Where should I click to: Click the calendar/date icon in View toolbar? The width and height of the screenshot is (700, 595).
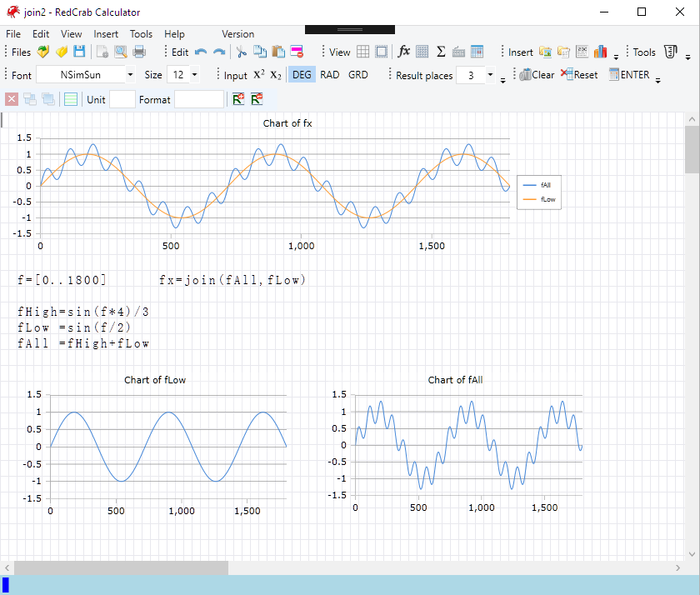coord(477,52)
